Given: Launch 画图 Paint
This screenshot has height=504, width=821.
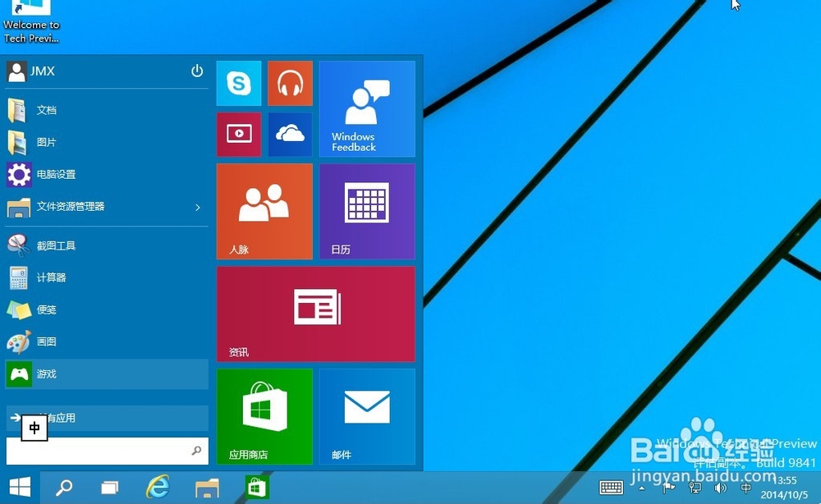Looking at the screenshot, I should pos(107,341).
